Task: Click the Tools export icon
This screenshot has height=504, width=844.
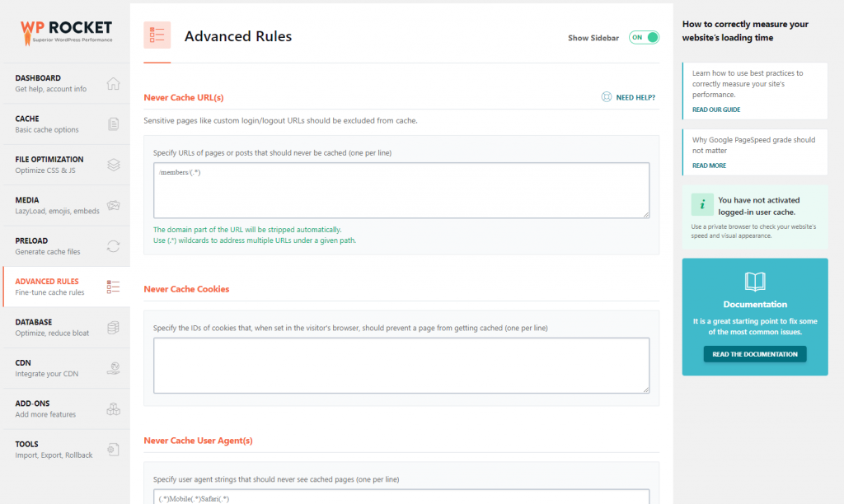Action: (x=113, y=450)
